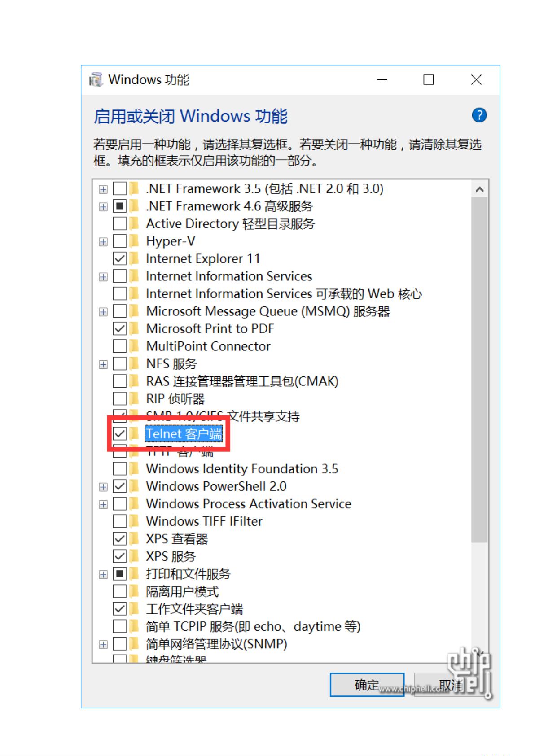
Task: Click the feature list scrollbar thumb
Action: pos(479,370)
